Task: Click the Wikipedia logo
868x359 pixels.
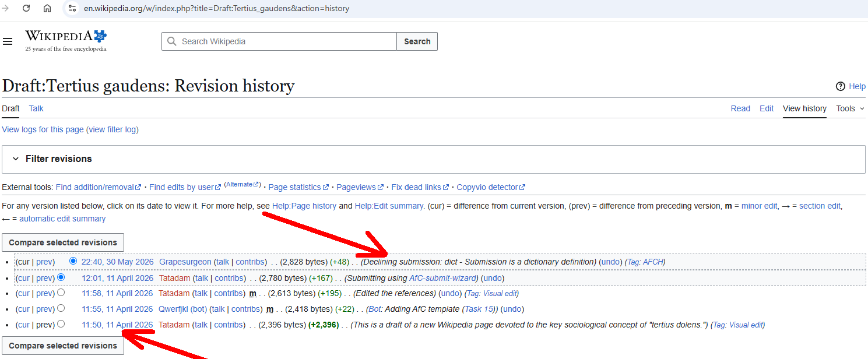Action: point(66,41)
